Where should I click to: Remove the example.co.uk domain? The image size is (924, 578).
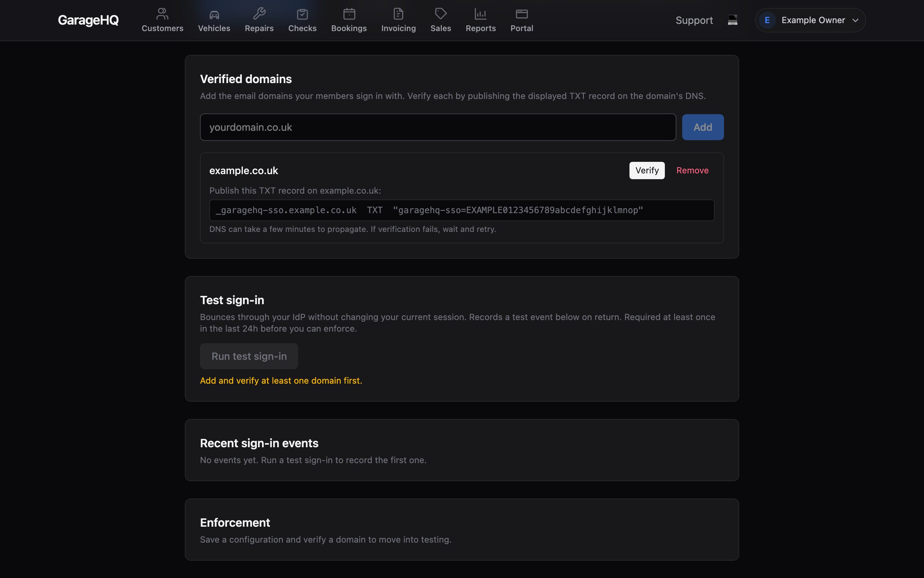pos(692,171)
